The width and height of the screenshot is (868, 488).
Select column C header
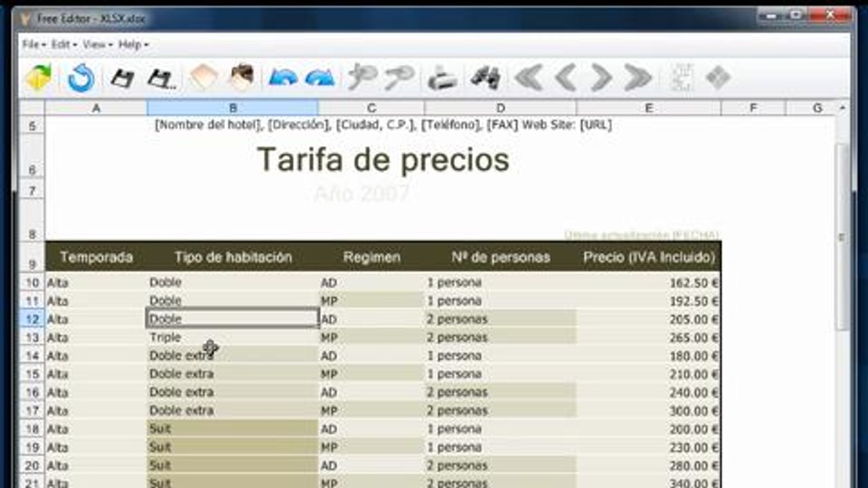pyautogui.click(x=372, y=108)
